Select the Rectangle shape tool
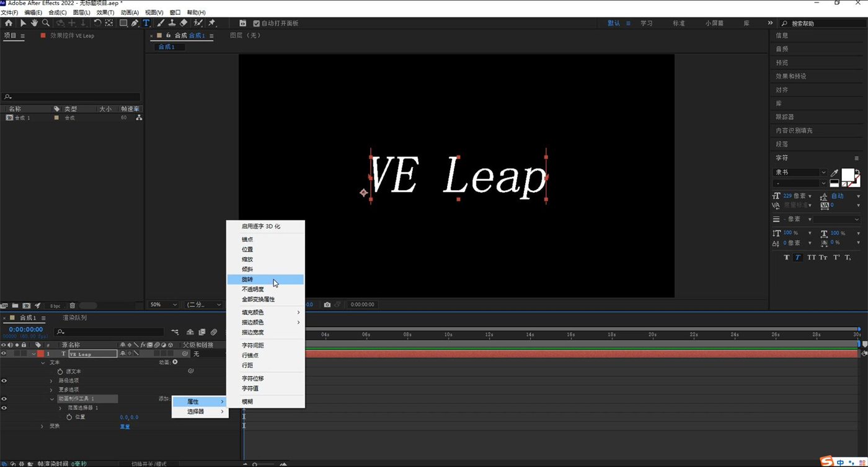The image size is (868, 467). (x=123, y=23)
